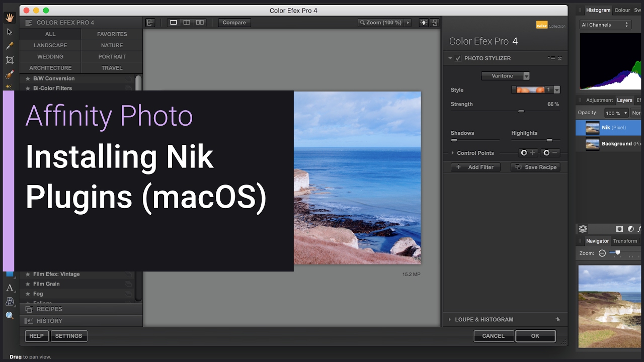Viewport: 644px width, 362px height.
Task: Add a negative control point
Action: coord(551,153)
